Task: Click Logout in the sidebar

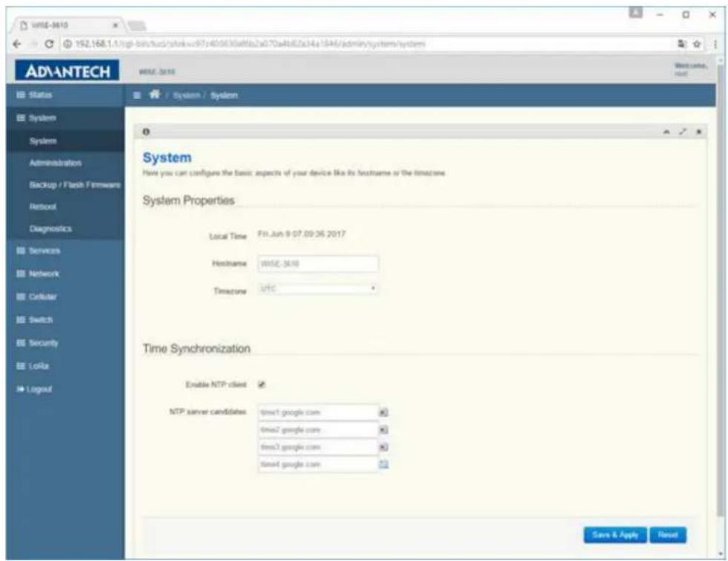Action: (x=65, y=389)
